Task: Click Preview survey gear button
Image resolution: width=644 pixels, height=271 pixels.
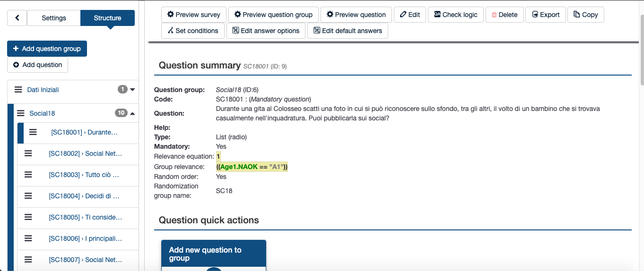Action: tap(194, 15)
